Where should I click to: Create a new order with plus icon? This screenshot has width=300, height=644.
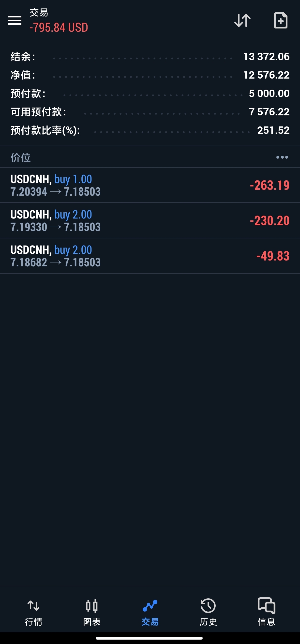tap(281, 20)
